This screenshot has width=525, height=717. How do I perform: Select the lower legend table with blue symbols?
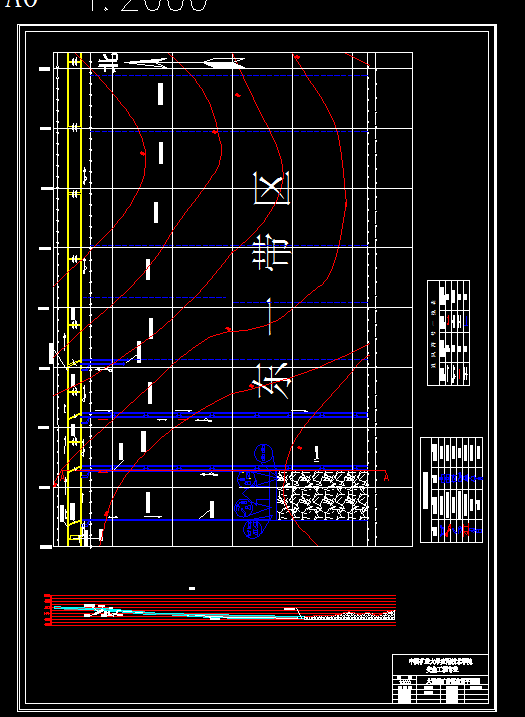point(451,490)
